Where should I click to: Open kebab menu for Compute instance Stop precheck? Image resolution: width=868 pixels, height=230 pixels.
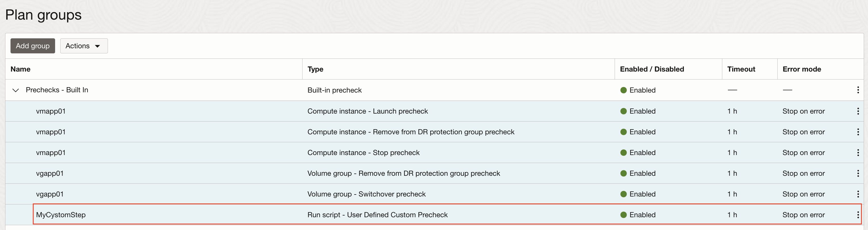coord(857,153)
